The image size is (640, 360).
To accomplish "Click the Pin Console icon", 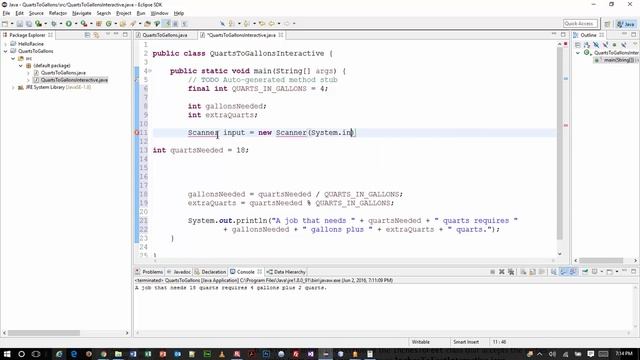I will click(585, 272).
